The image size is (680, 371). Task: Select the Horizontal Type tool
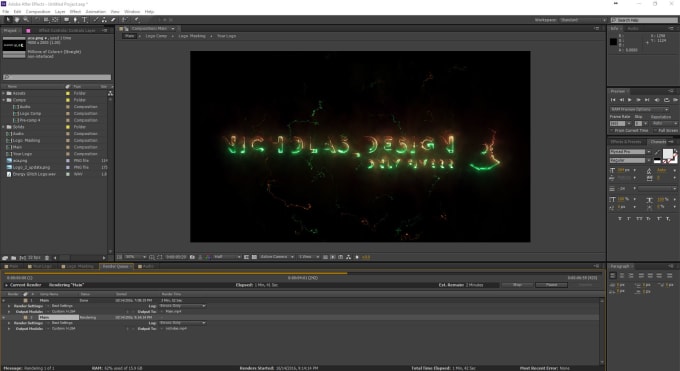click(x=85, y=20)
